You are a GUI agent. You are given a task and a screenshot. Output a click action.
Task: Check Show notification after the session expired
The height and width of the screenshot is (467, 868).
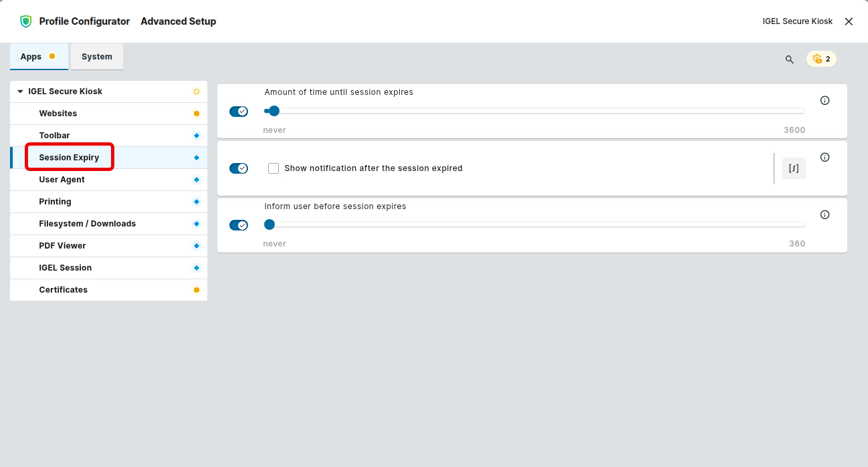274,168
